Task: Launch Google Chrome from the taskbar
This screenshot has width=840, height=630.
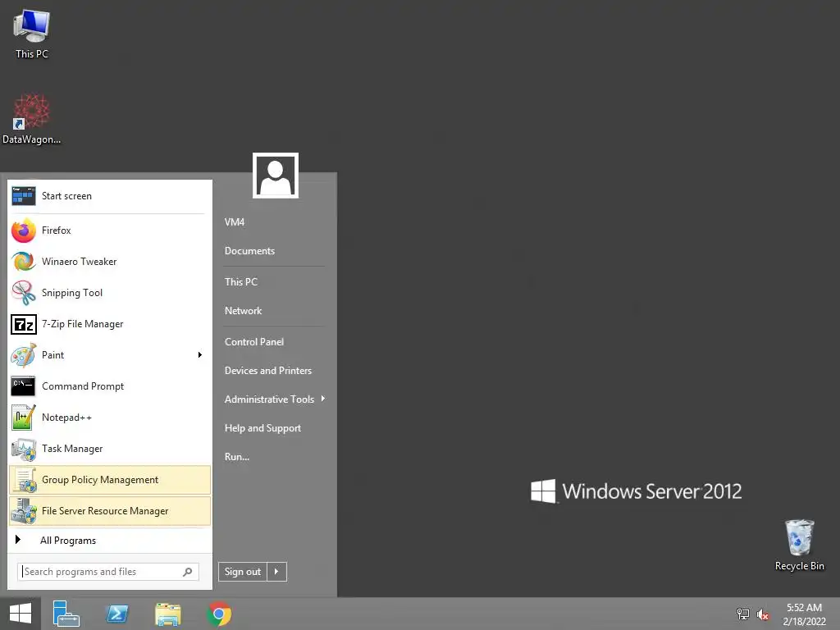Action: pyautogui.click(x=219, y=614)
